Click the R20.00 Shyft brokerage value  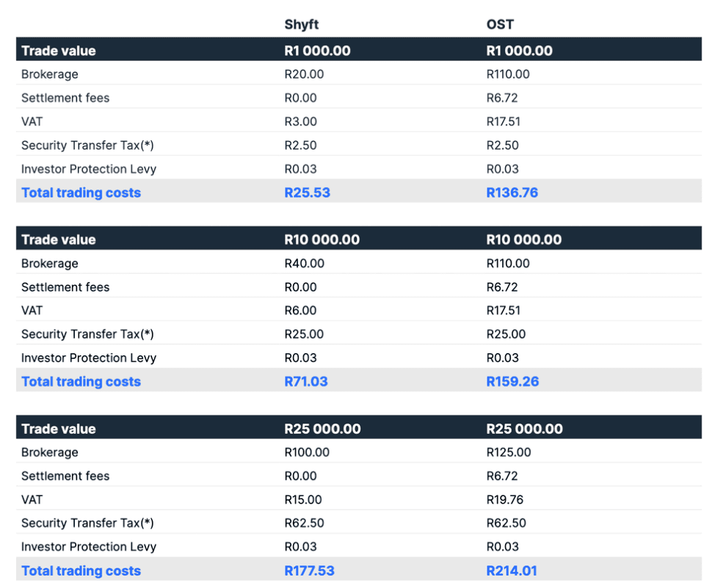[x=301, y=74]
